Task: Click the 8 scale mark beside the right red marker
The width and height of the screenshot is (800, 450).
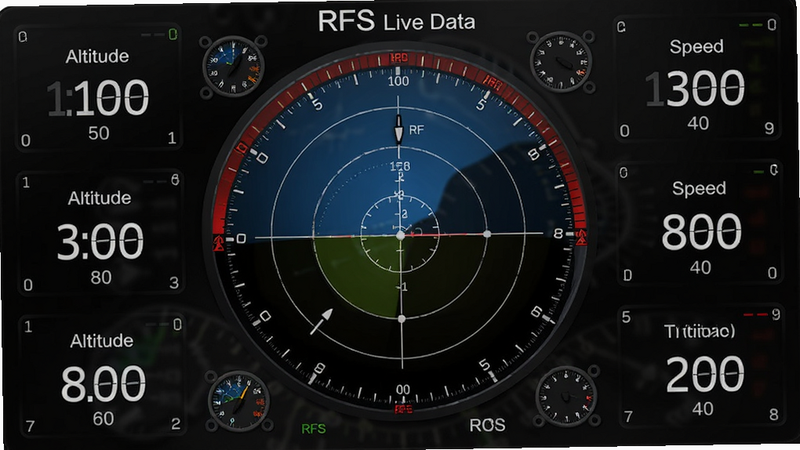Action: click(558, 234)
